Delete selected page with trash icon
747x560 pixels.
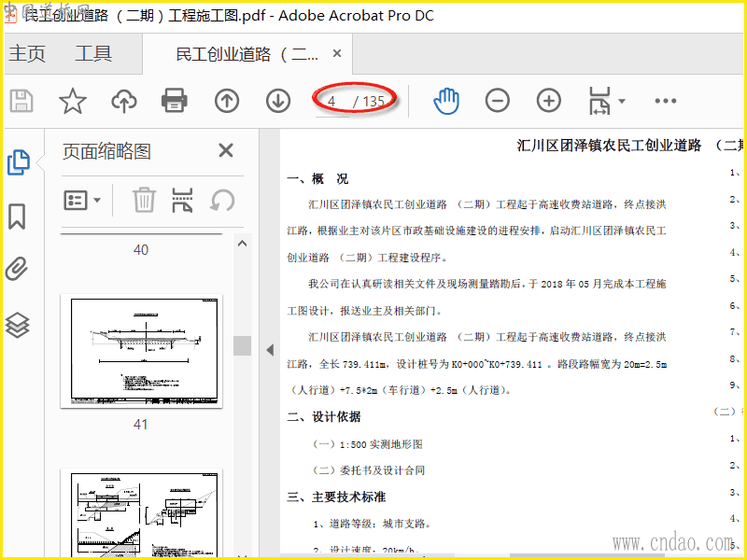point(144,200)
